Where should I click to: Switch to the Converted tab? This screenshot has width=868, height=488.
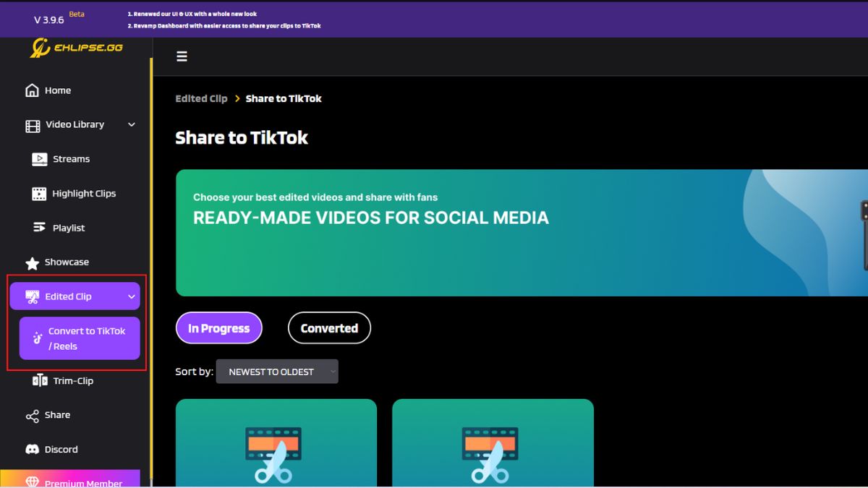329,328
